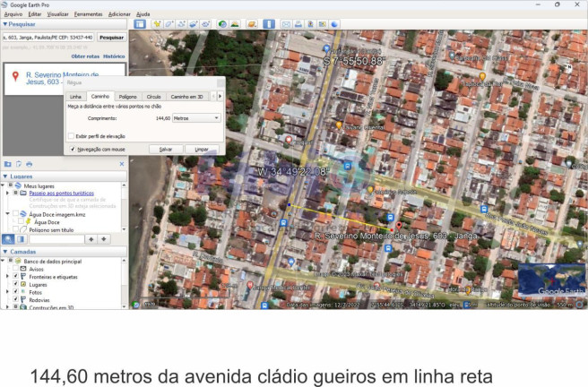Click the panel view icon beside the magnifier

[x=21, y=239]
